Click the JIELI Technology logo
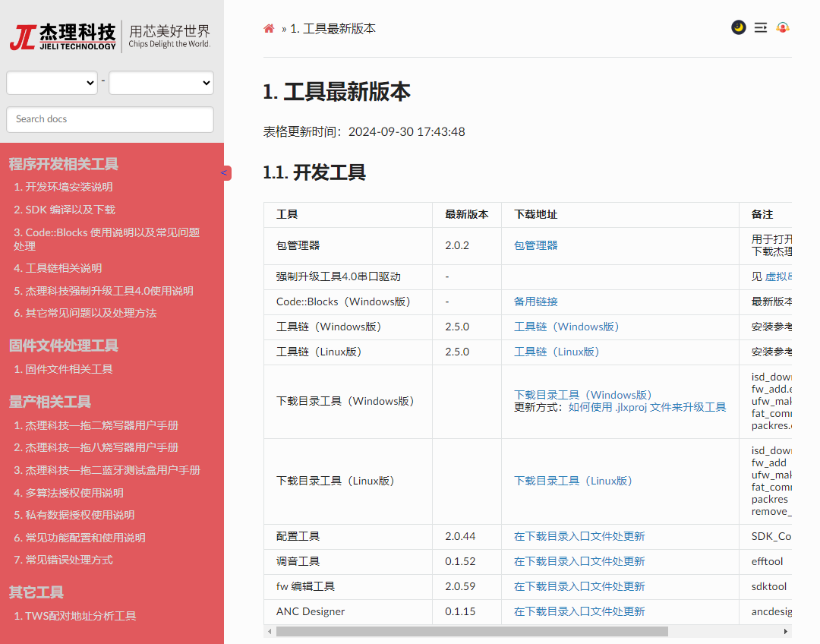The image size is (820, 644). pos(110,37)
